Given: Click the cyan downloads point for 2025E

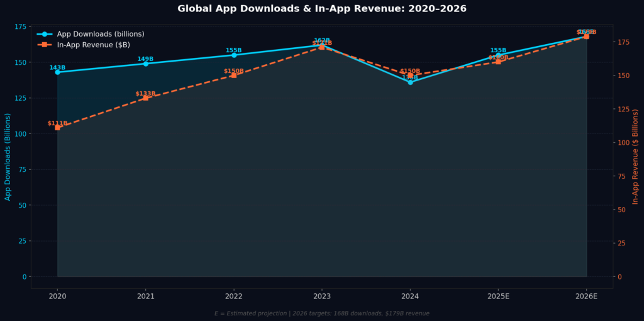Looking at the screenshot, I should pos(498,55).
